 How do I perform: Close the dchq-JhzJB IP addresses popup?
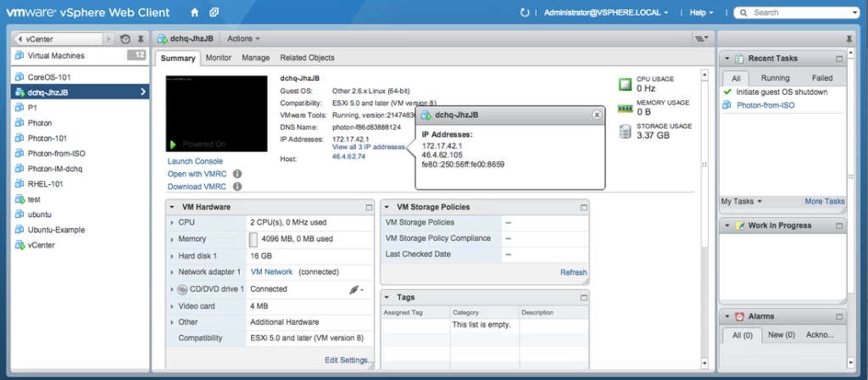pos(597,115)
